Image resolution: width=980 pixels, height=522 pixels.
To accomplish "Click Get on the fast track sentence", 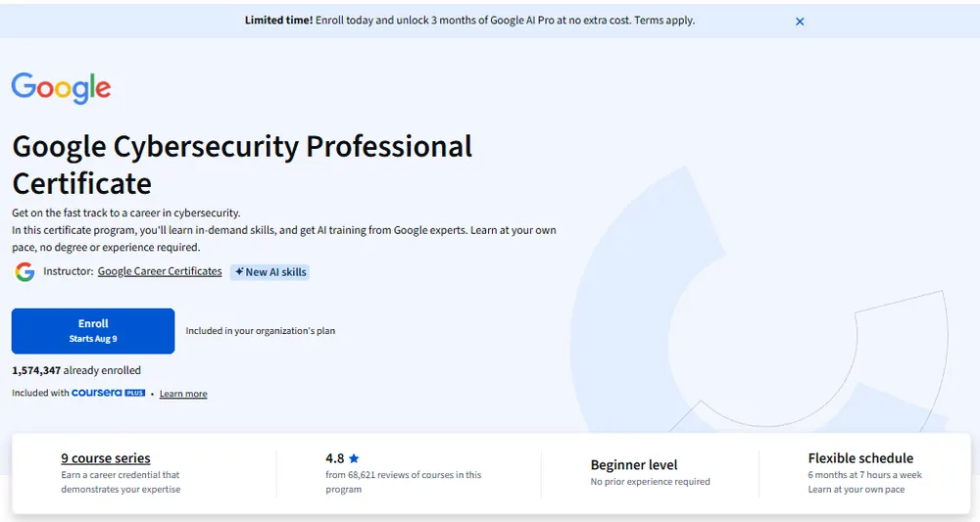I will coord(126,213).
